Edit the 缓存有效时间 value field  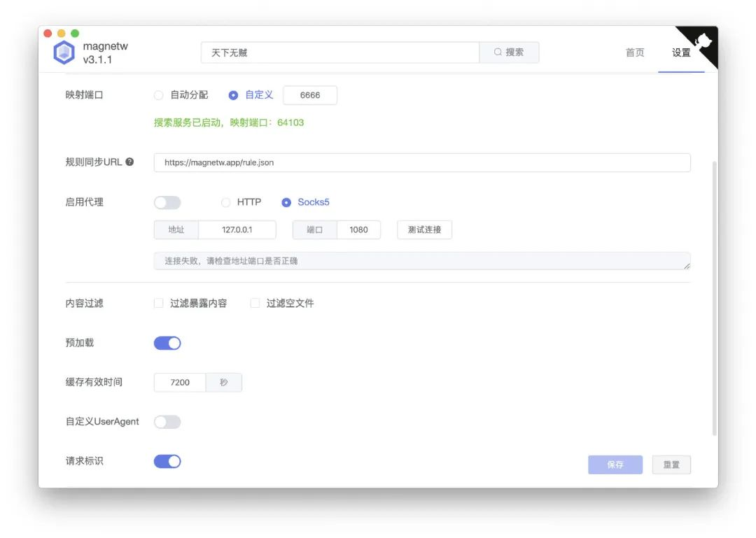pyautogui.click(x=179, y=382)
